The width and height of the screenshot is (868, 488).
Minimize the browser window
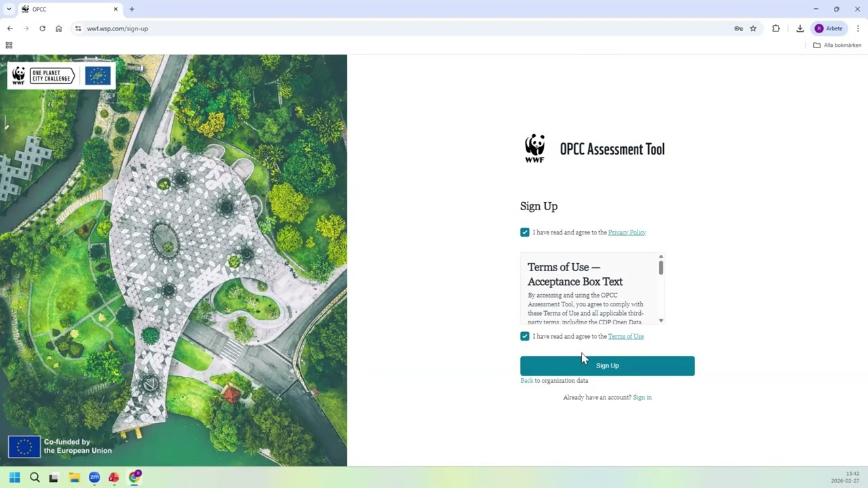pyautogui.click(x=816, y=9)
